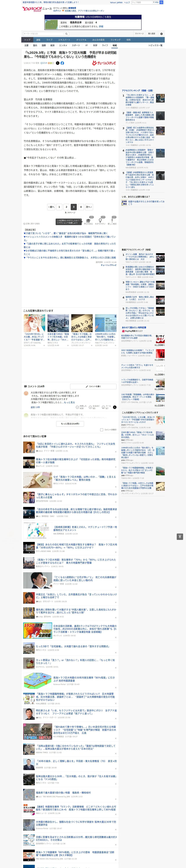Open 福島県で最大震度5弱 article
Viewport: 186px width, 868px height.
click(x=63, y=792)
